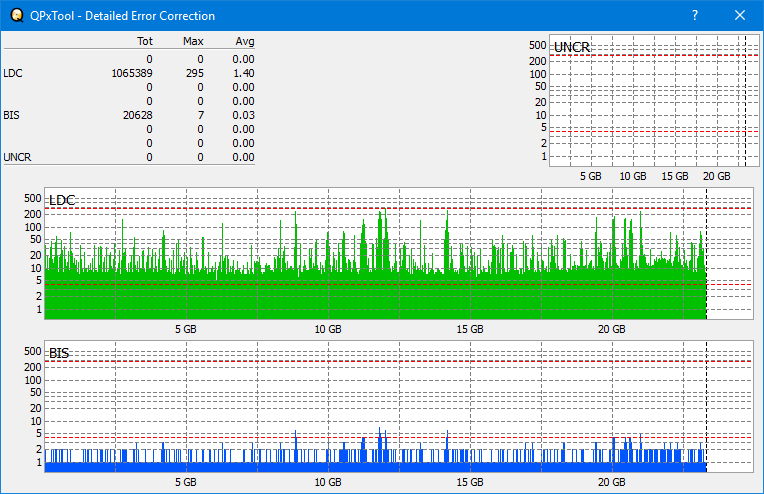The width and height of the screenshot is (764, 494).
Task: Select the BIS max value 7
Action: pyautogui.click(x=201, y=115)
